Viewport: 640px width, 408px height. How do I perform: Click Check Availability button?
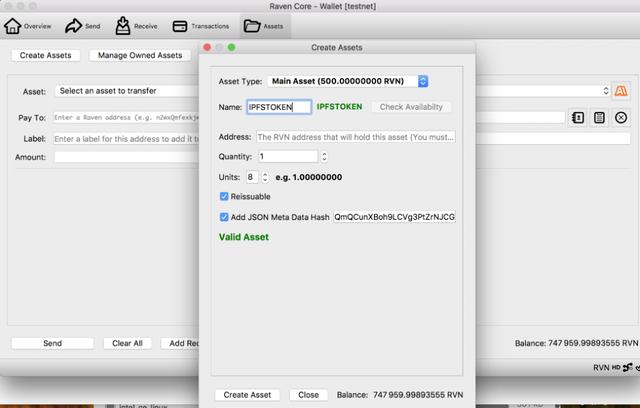click(x=411, y=107)
